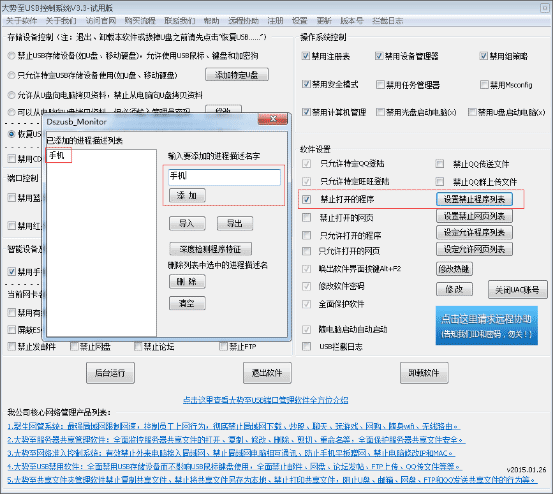Open link 2 大势至服务器共享管理软件
This screenshot has width=554, height=494.
click(x=236, y=440)
